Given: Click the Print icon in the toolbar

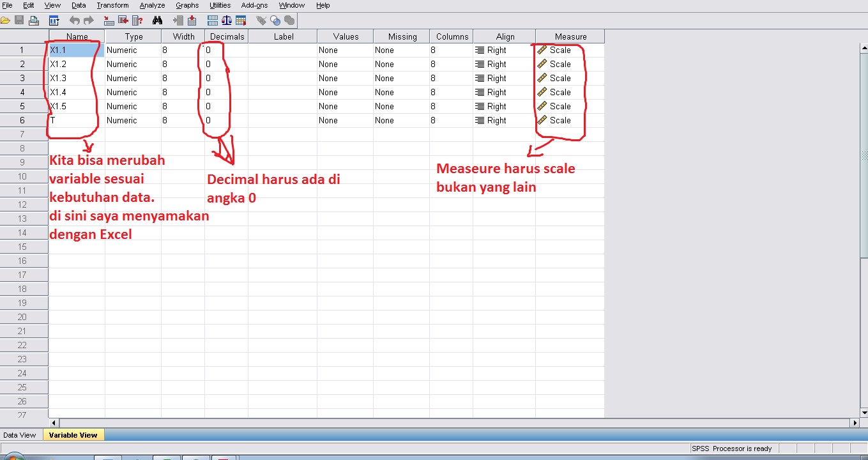Looking at the screenshot, I should click(33, 20).
